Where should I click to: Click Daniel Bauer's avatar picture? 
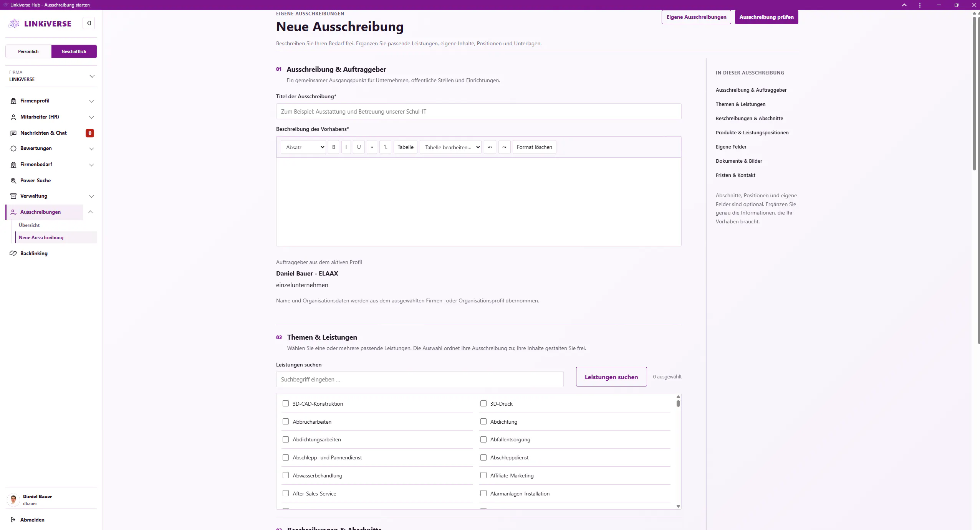point(13,500)
